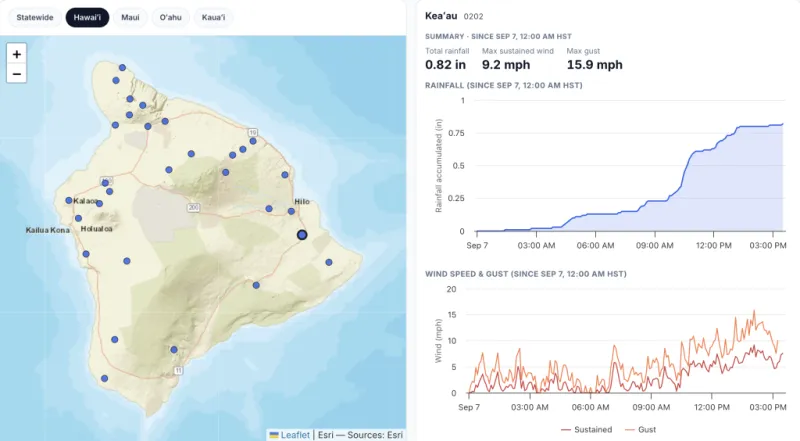This screenshot has height=441, width=800.
Task: Click the easternmost station marker near Puna coast
Action: [329, 262]
